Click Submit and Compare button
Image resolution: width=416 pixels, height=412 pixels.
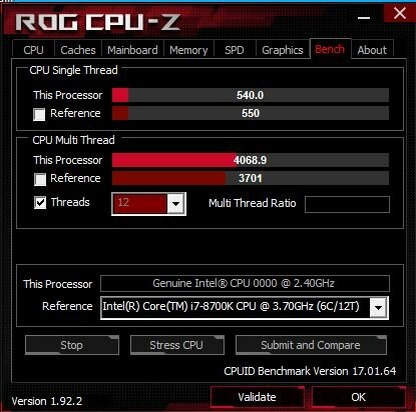coord(311,345)
